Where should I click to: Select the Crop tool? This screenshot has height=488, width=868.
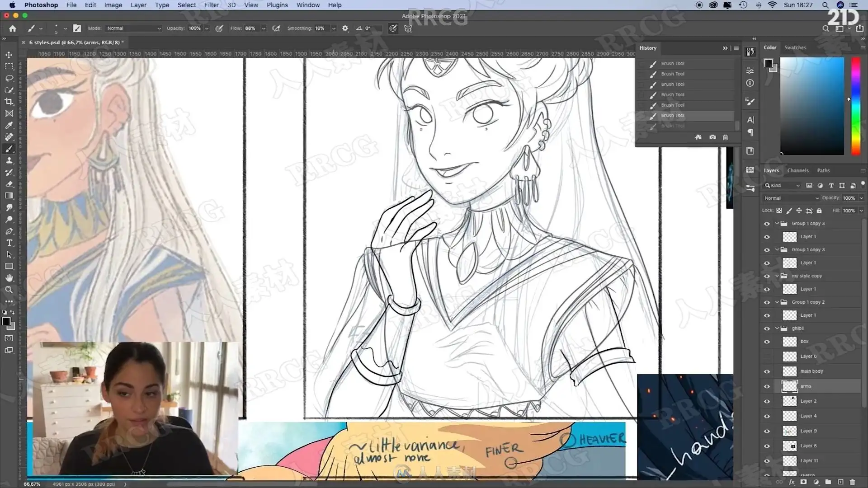tap(9, 102)
